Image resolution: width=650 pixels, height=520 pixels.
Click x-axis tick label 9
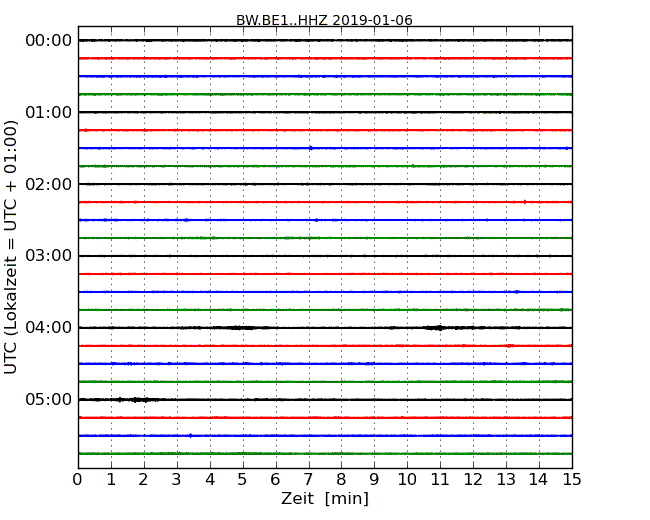(374, 480)
